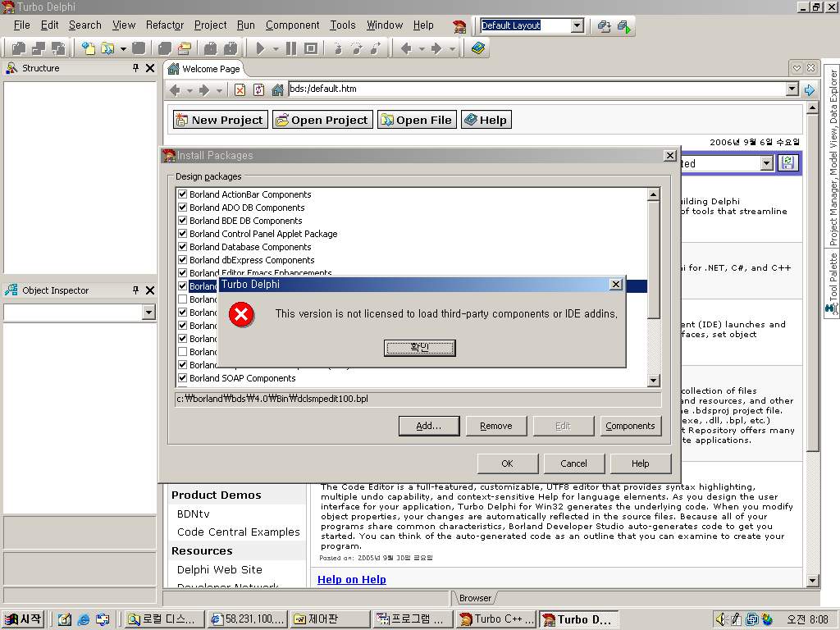Uncheck Borland dbExpress Components checkbox
The image size is (840, 630).
[183, 260]
